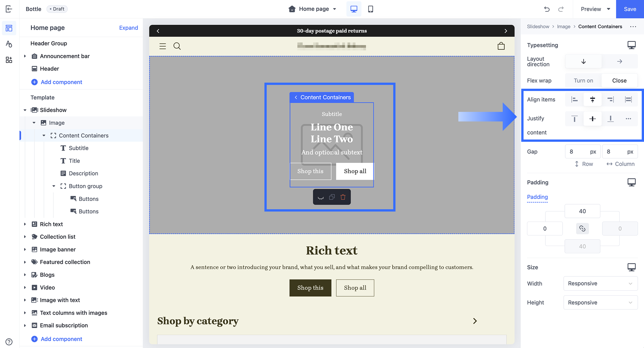Viewport: 644px width, 348px height.
Task: Click the Padding device monitor icon
Action: [631, 182]
